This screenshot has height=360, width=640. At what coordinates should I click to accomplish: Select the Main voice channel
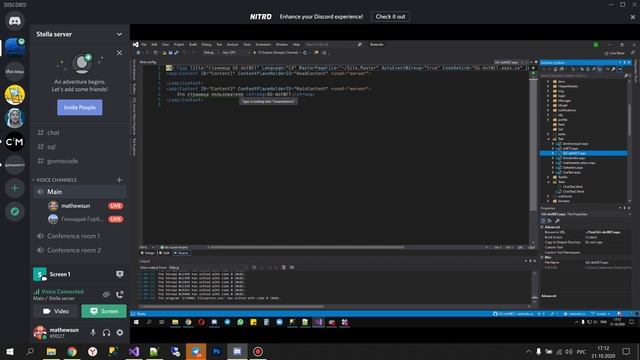click(80, 191)
